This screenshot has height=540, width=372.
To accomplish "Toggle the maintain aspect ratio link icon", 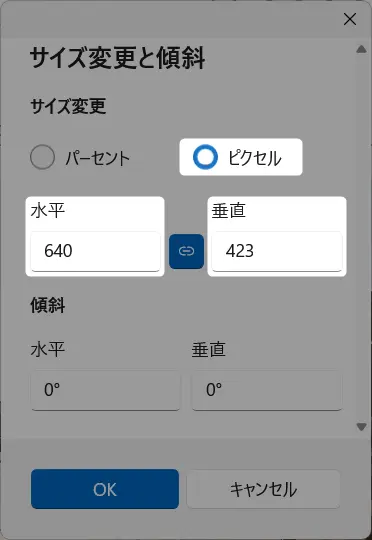I will [186, 251].
